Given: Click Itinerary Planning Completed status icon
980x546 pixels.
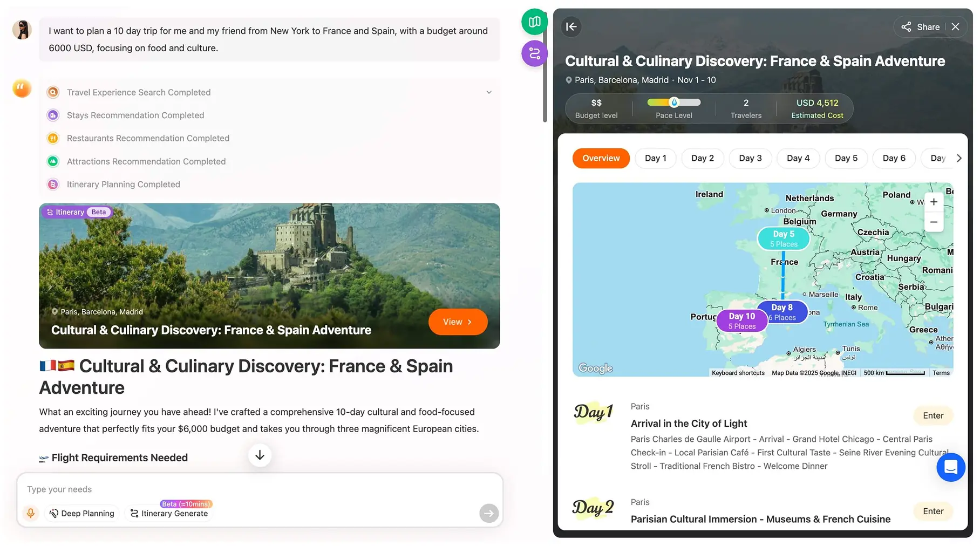Looking at the screenshot, I should pyautogui.click(x=53, y=185).
